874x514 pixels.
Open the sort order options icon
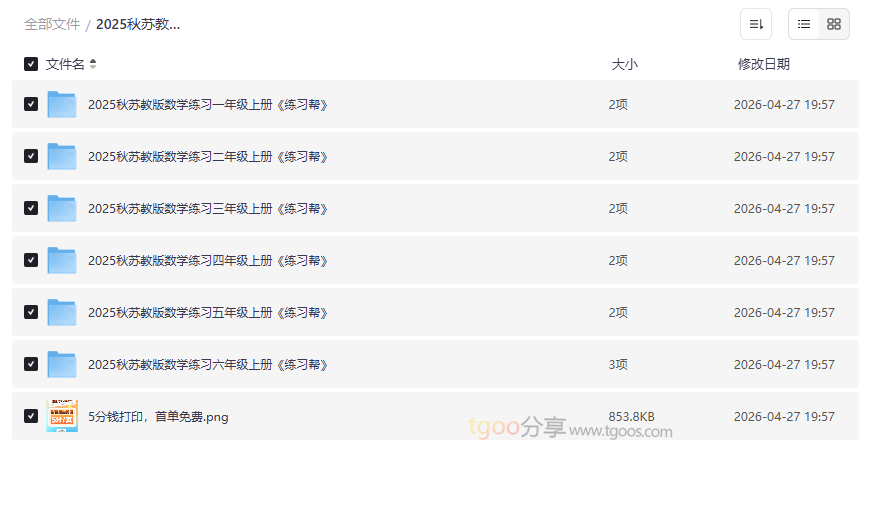[756, 24]
